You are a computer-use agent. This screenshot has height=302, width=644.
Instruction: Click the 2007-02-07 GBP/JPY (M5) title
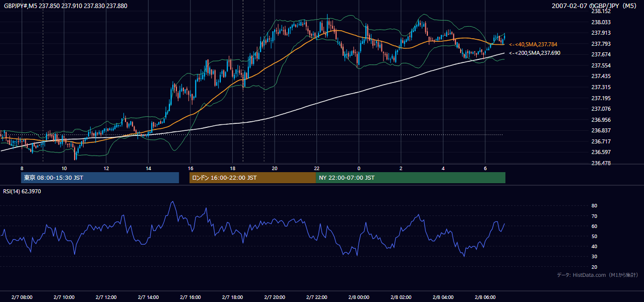click(595, 6)
